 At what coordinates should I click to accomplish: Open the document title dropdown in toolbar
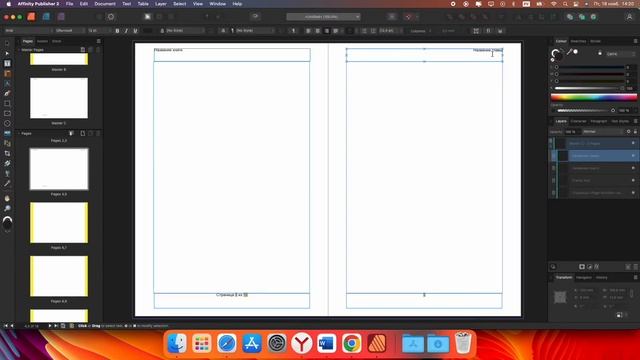(x=323, y=17)
